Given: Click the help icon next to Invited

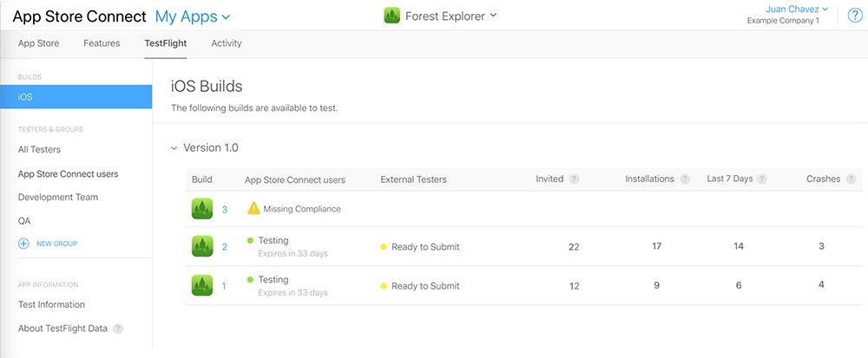Looking at the screenshot, I should point(574,179).
